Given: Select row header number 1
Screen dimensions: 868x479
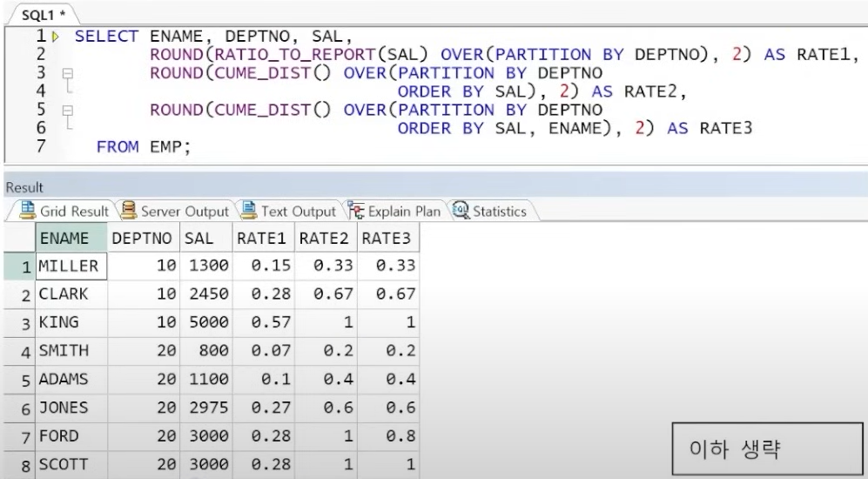Looking at the screenshot, I should [20, 266].
